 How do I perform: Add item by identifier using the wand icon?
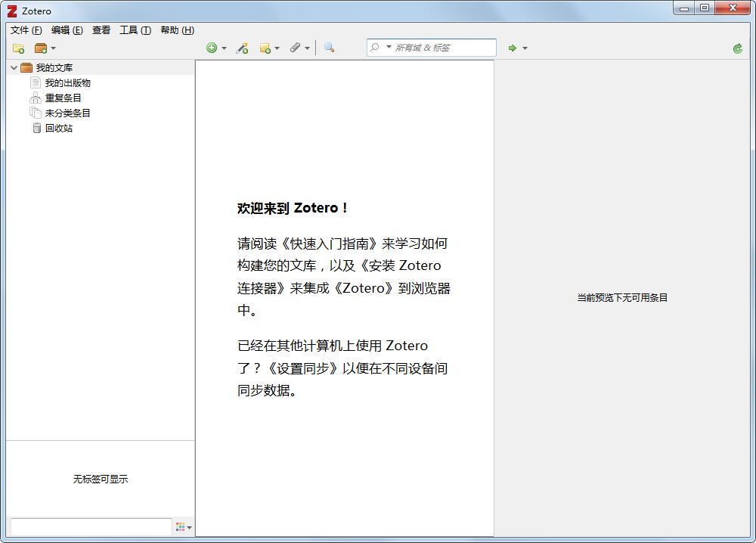coord(242,48)
